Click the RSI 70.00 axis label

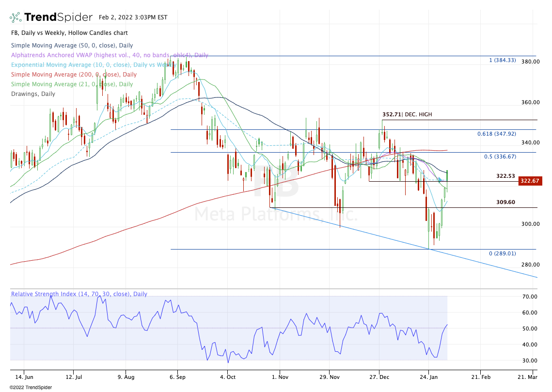530,297
